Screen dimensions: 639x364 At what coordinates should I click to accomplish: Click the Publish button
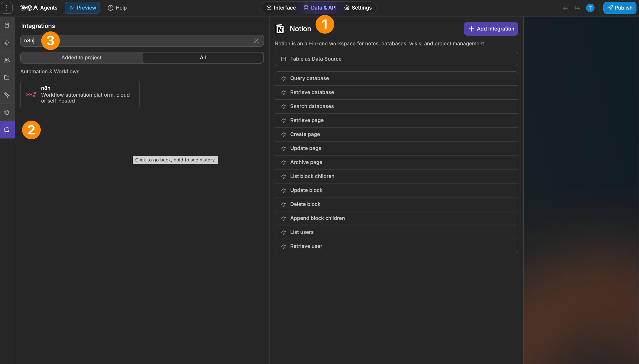click(620, 8)
